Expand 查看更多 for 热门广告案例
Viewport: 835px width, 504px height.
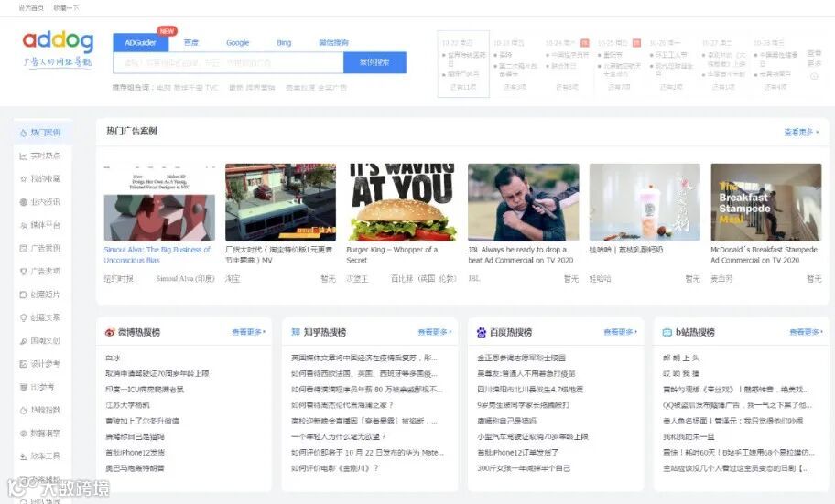[801, 132]
